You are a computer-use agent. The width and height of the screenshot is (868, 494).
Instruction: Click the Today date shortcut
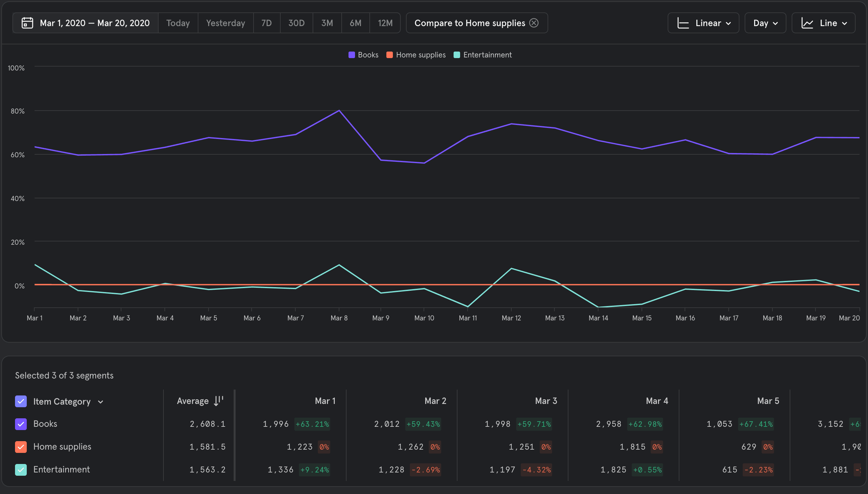click(178, 23)
